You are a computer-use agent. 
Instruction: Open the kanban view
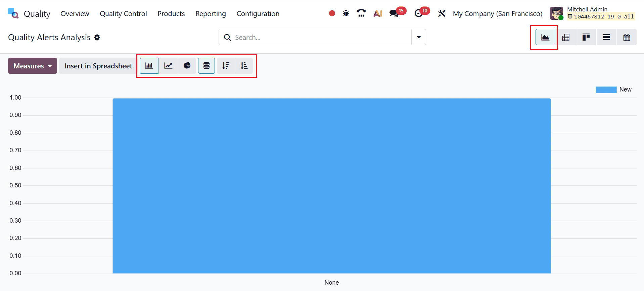click(586, 37)
